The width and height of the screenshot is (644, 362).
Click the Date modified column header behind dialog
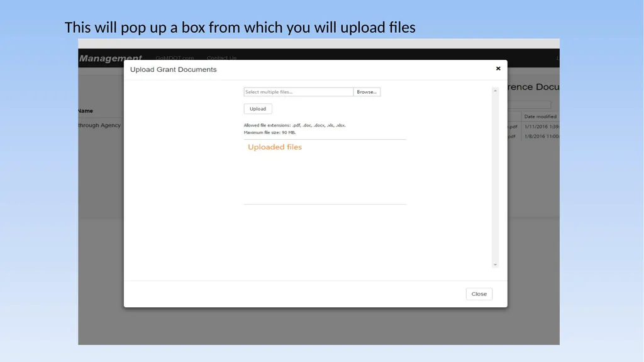540,116
